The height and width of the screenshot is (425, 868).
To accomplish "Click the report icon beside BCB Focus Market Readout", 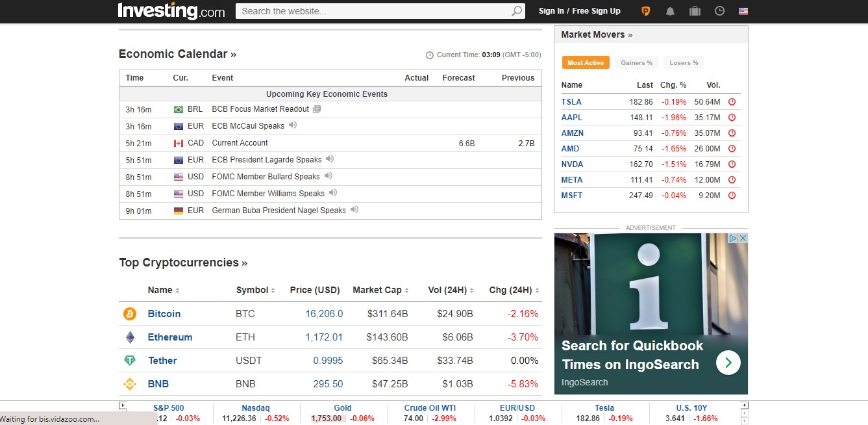I will click(317, 109).
